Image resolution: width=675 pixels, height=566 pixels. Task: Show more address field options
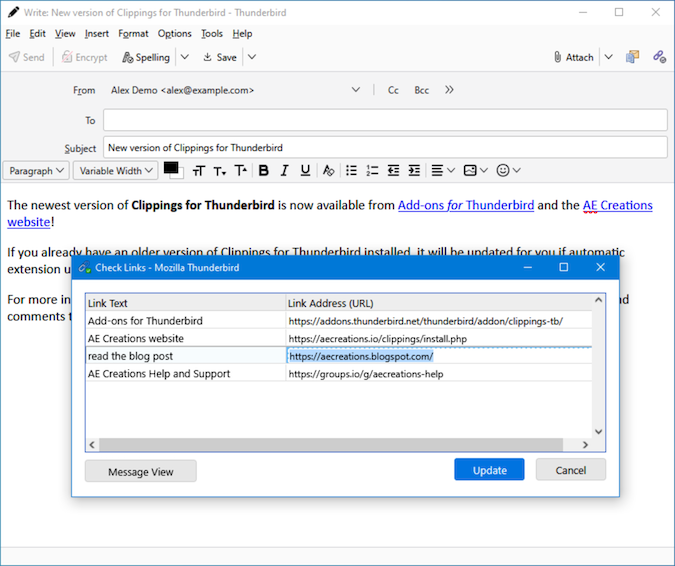click(x=449, y=90)
